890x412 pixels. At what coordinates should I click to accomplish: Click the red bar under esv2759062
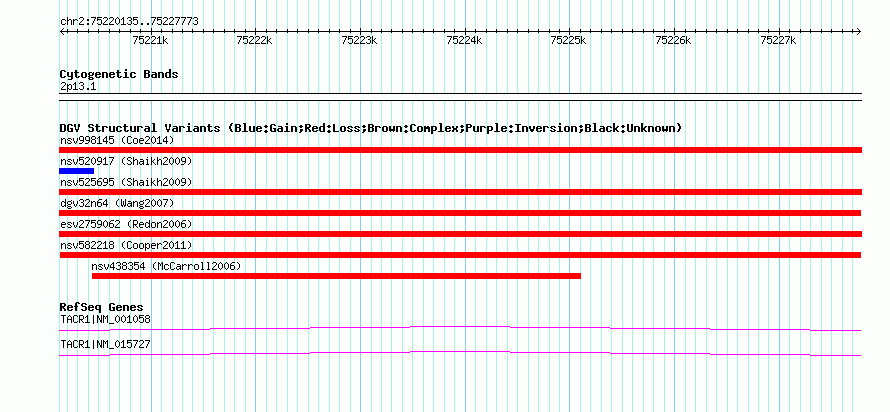point(460,234)
